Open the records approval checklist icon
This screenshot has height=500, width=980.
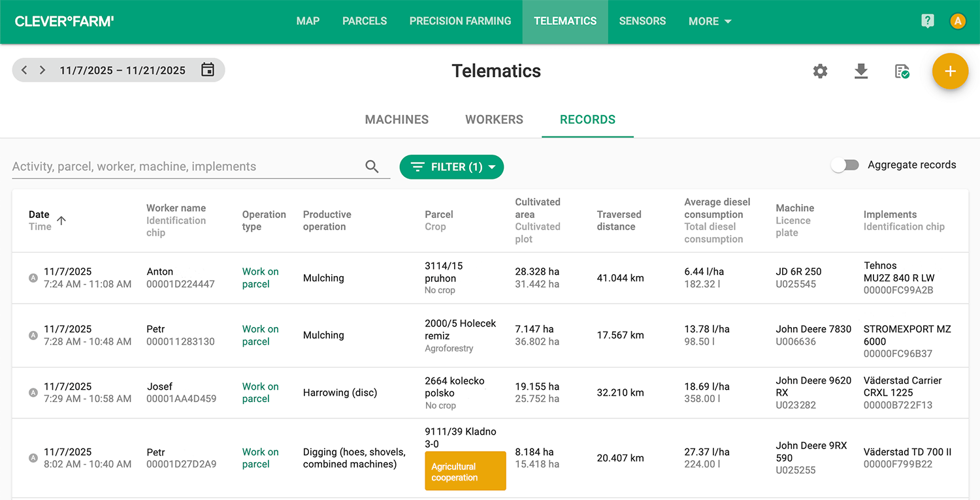[x=902, y=71]
